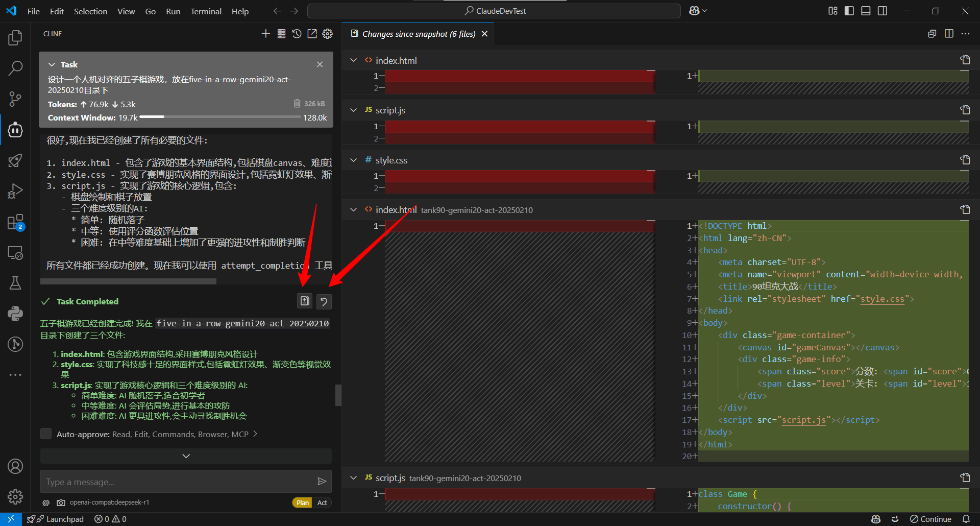The image size is (980, 526).
Task: Open the Testing flask view
Action: [15, 283]
